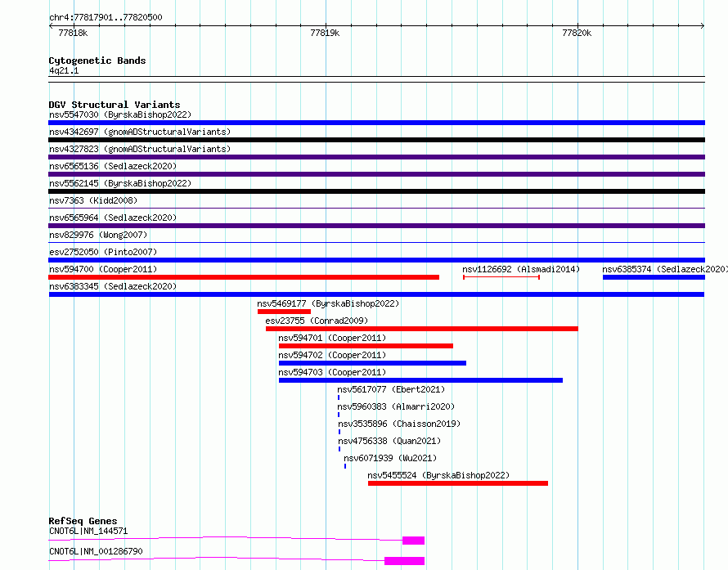Open nsv594703 (Cooper2011) label

click(x=332, y=372)
